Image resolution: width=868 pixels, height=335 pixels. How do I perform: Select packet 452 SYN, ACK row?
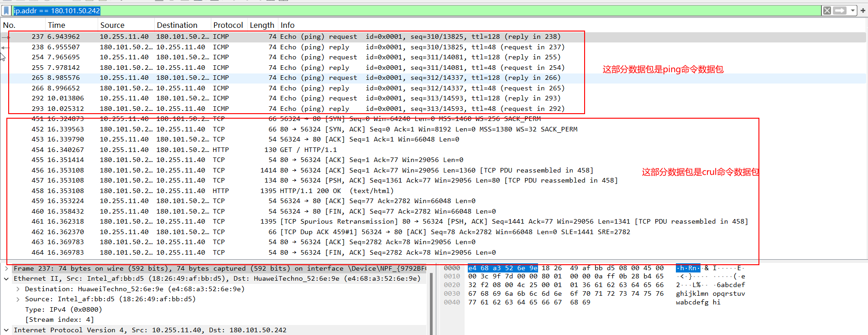[433, 129]
